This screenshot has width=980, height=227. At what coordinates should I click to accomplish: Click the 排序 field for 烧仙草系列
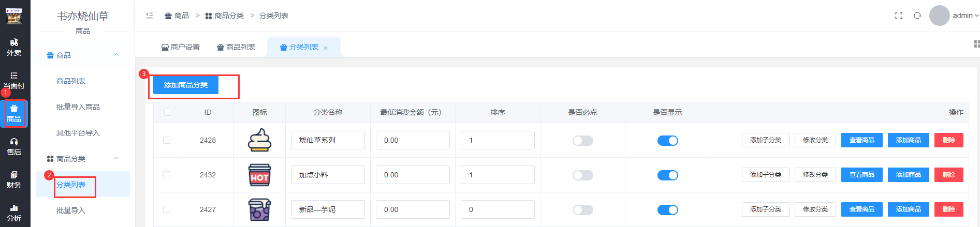click(x=497, y=140)
